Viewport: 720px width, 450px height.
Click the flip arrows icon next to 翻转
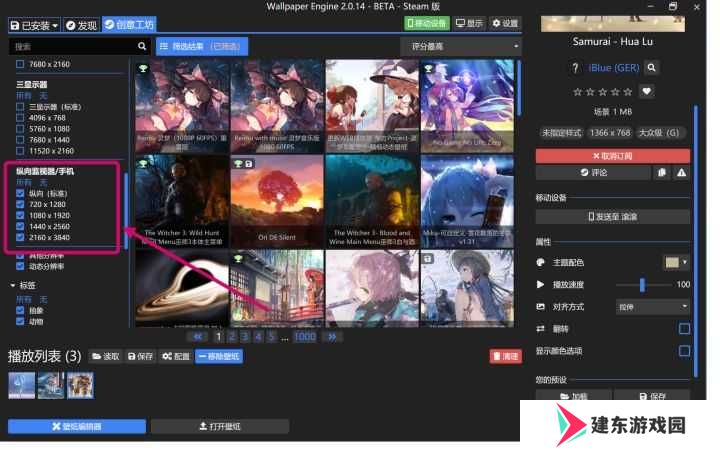pos(540,329)
